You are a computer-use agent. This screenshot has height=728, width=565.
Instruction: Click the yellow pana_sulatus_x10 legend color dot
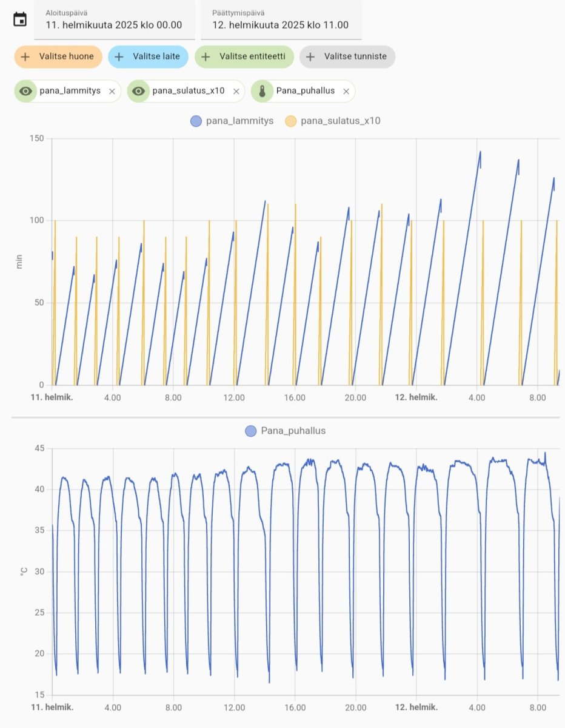pyautogui.click(x=291, y=121)
